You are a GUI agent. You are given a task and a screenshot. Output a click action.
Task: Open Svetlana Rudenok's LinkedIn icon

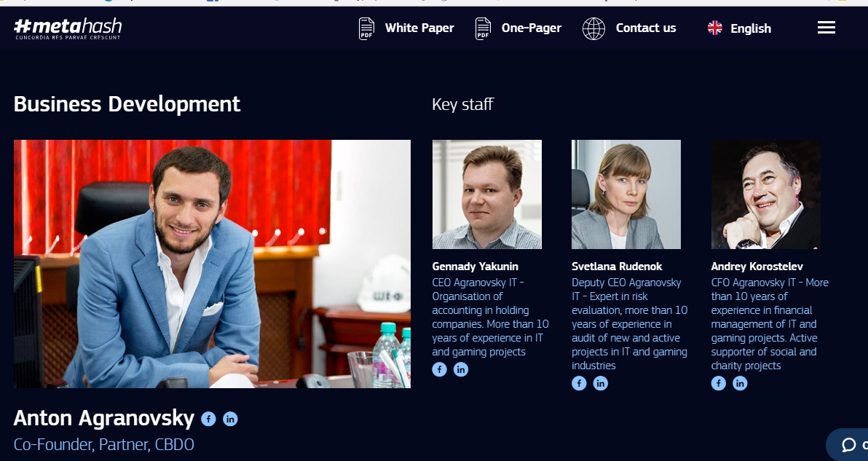point(600,383)
